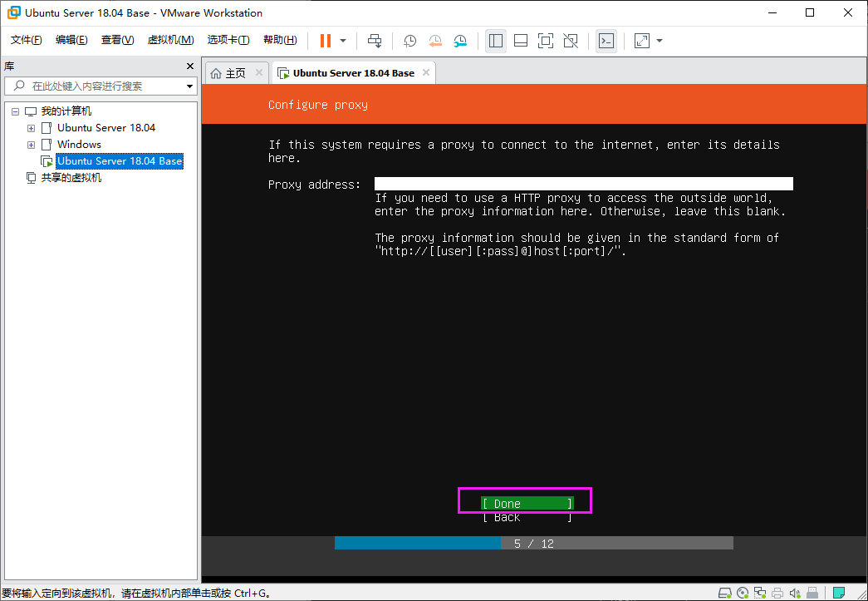
Task: Click the sound card status icon
Action: pos(795,594)
